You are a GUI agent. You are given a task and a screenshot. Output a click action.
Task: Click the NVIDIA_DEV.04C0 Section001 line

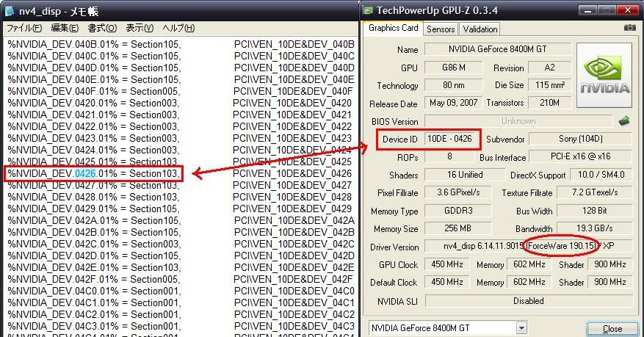[94, 291]
